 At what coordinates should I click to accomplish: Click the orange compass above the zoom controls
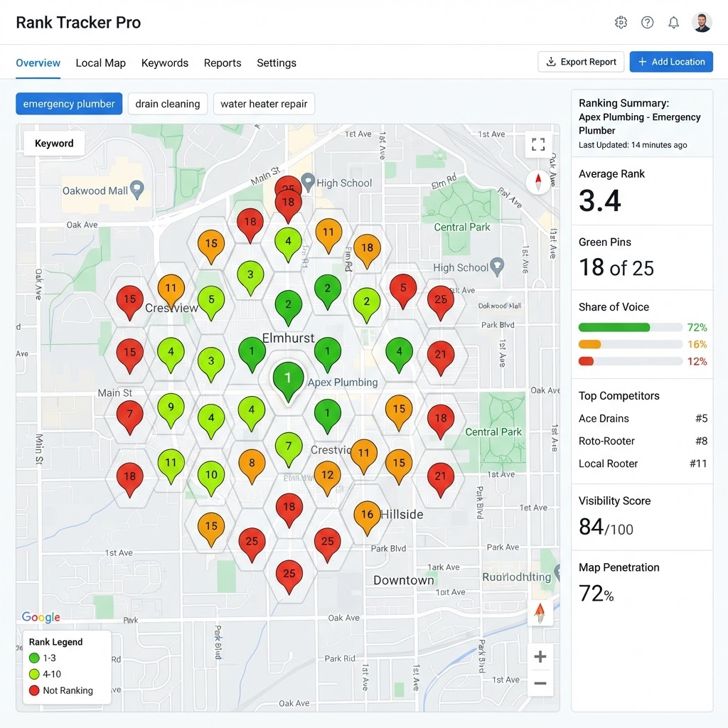[x=540, y=613]
